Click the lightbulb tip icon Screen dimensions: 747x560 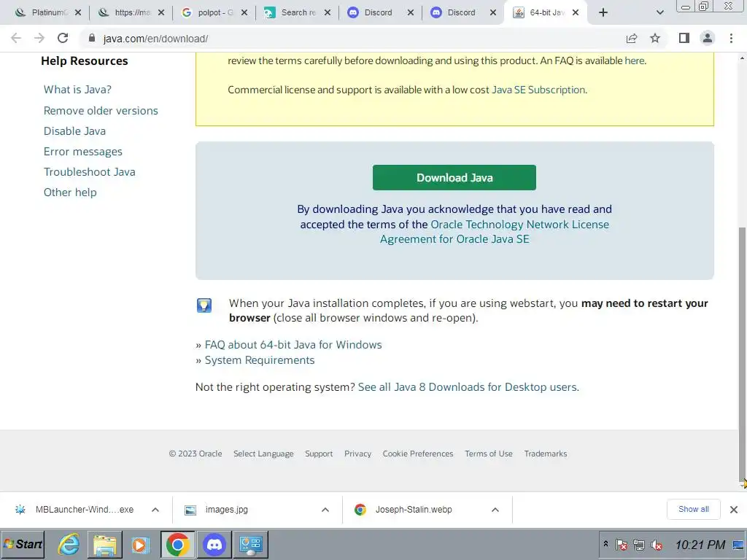point(204,306)
